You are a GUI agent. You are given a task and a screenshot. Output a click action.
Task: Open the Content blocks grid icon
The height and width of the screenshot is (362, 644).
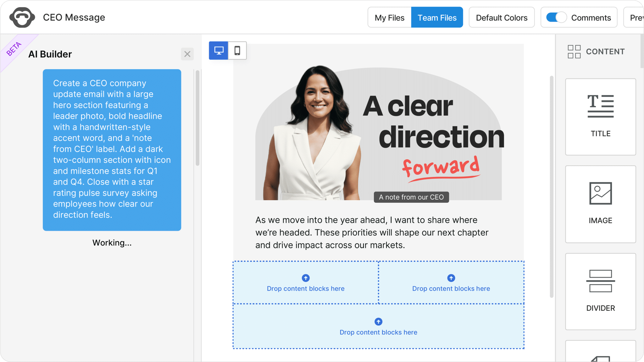(574, 52)
